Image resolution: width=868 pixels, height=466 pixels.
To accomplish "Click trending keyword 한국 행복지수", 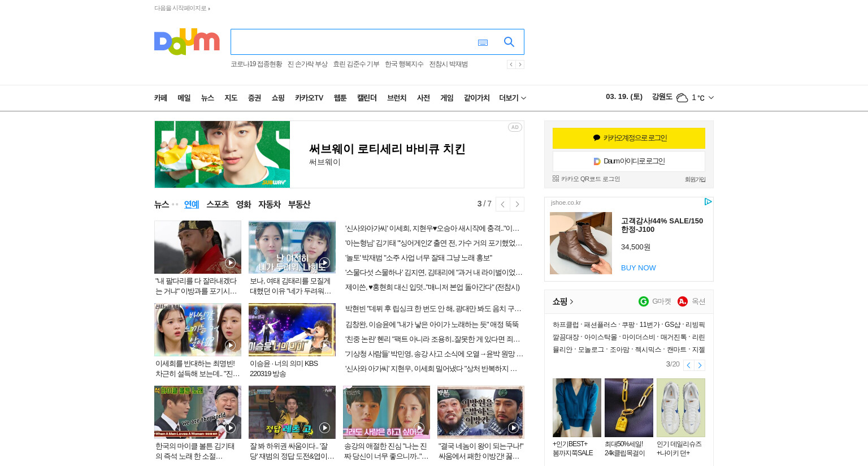I will [x=404, y=64].
